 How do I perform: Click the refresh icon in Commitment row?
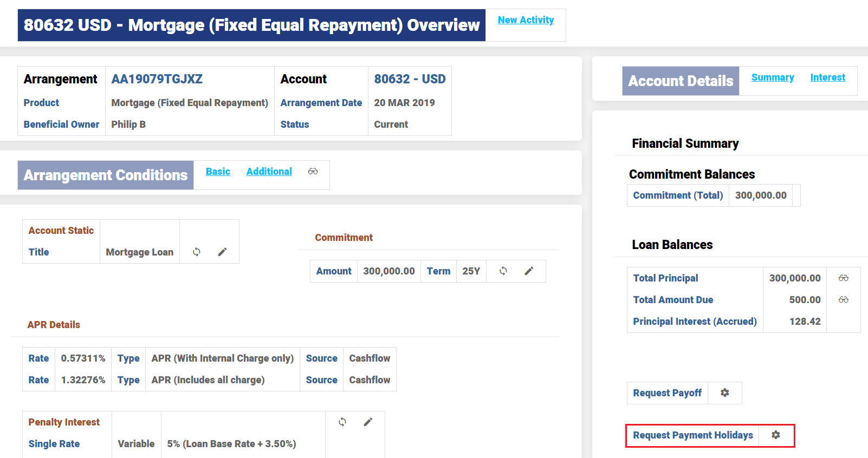(503, 271)
